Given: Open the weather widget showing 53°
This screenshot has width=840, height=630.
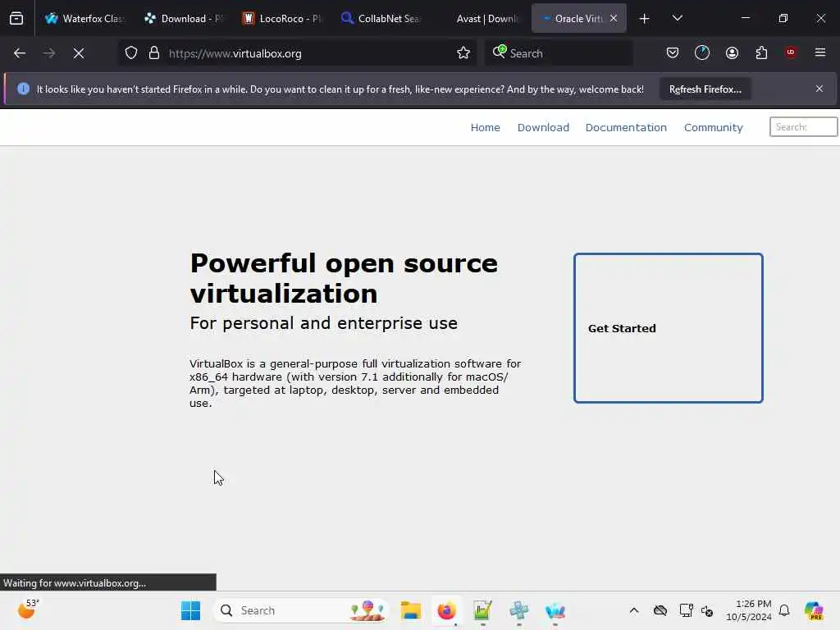Looking at the screenshot, I should coord(28,609).
